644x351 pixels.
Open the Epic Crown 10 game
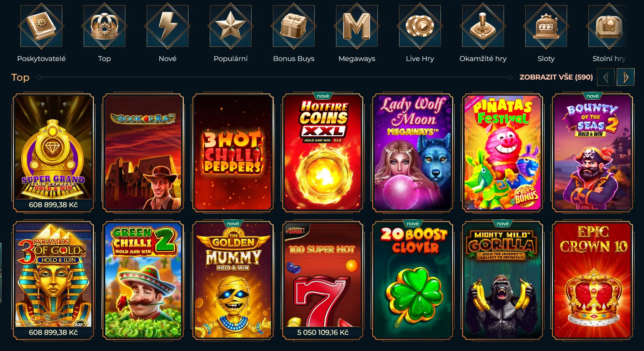click(x=593, y=280)
